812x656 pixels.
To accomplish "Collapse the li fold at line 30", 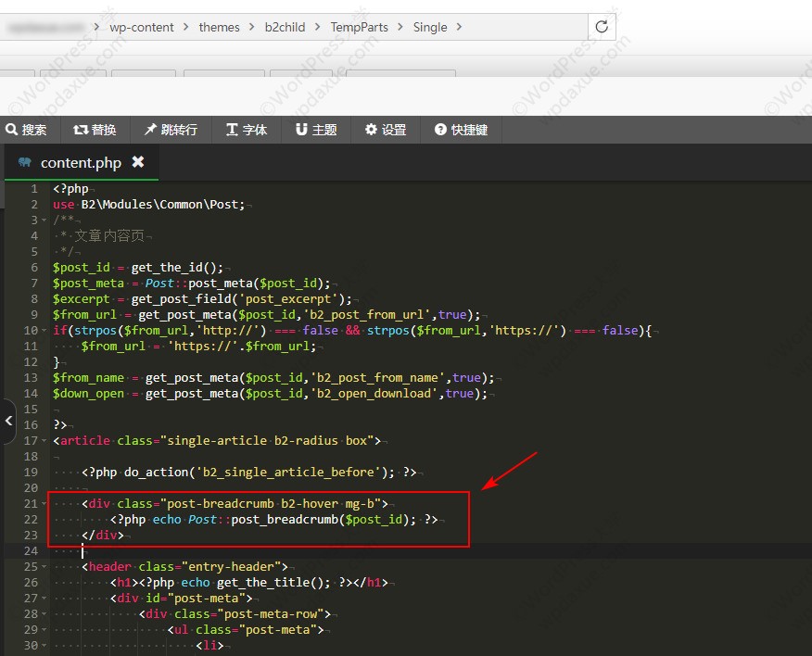I will coord(44,646).
